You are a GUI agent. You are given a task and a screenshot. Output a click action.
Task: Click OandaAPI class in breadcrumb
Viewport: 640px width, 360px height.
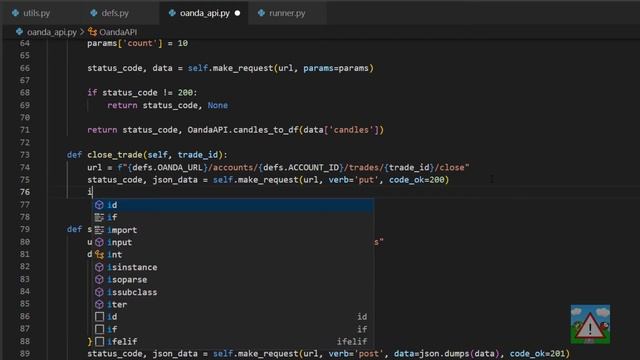pyautogui.click(x=118, y=32)
